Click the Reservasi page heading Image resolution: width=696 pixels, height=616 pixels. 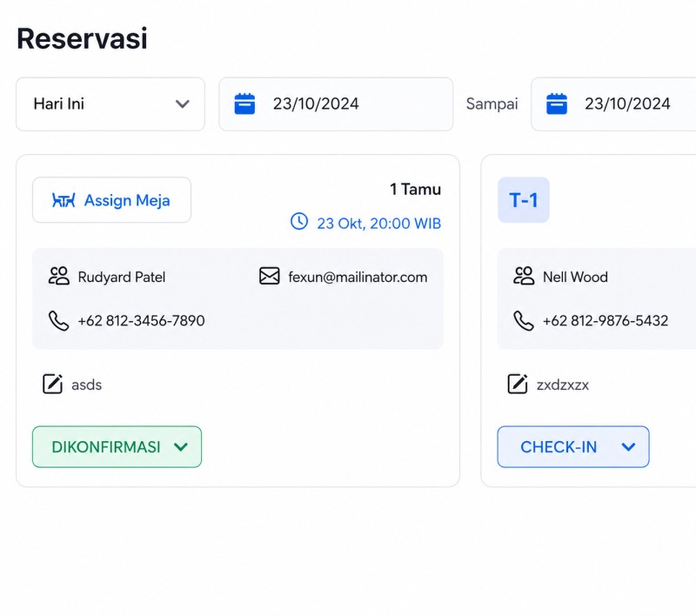coord(82,38)
